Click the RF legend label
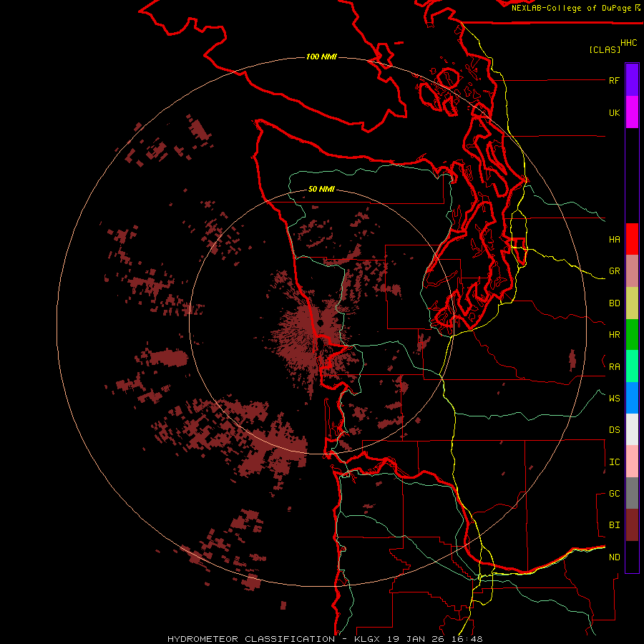The image size is (644, 644). click(x=614, y=80)
